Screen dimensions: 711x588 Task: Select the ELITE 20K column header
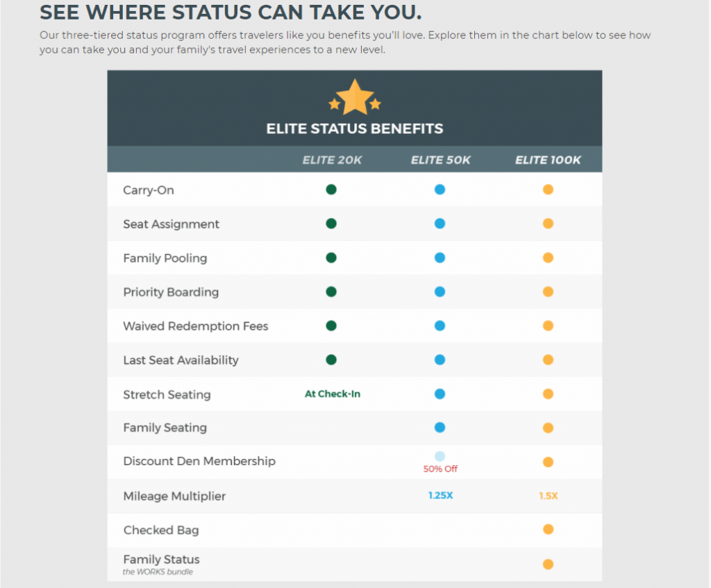coord(332,160)
